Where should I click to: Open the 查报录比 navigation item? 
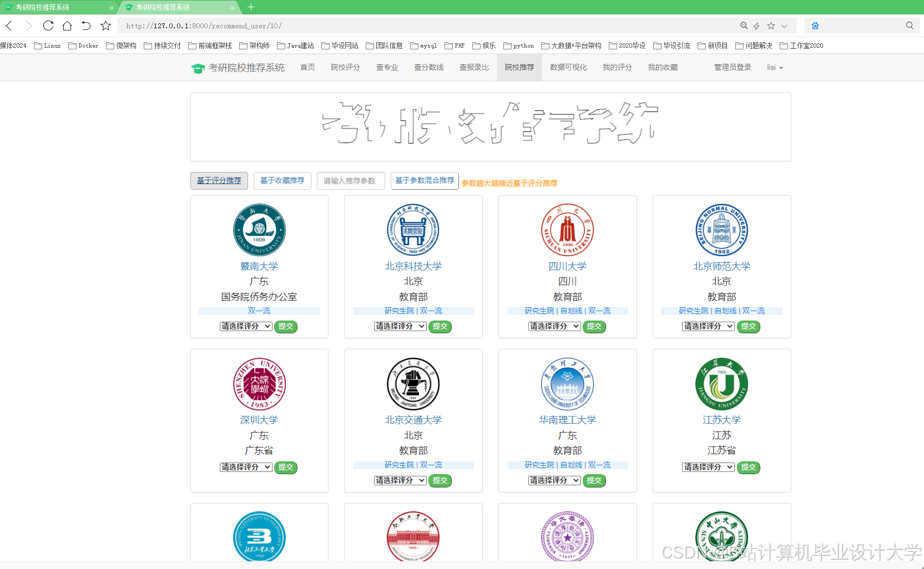click(x=474, y=68)
